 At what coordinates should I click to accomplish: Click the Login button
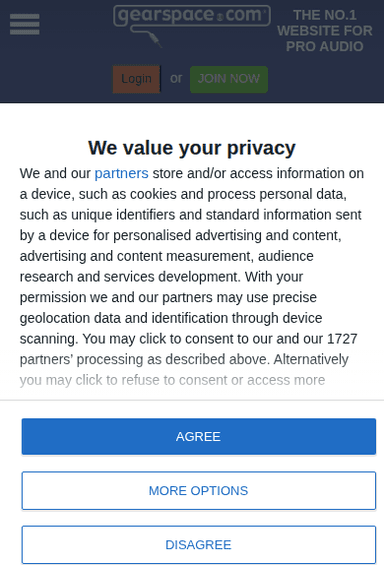click(x=137, y=79)
